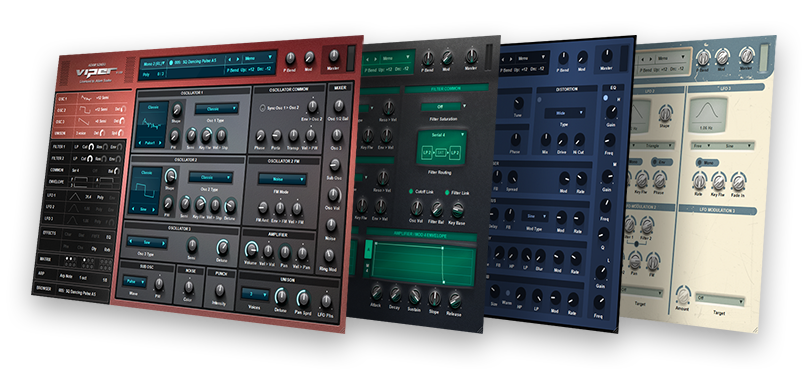806x373 pixels.
Task: Click the LFO 1 triangle wave icon
Action: 75,196
